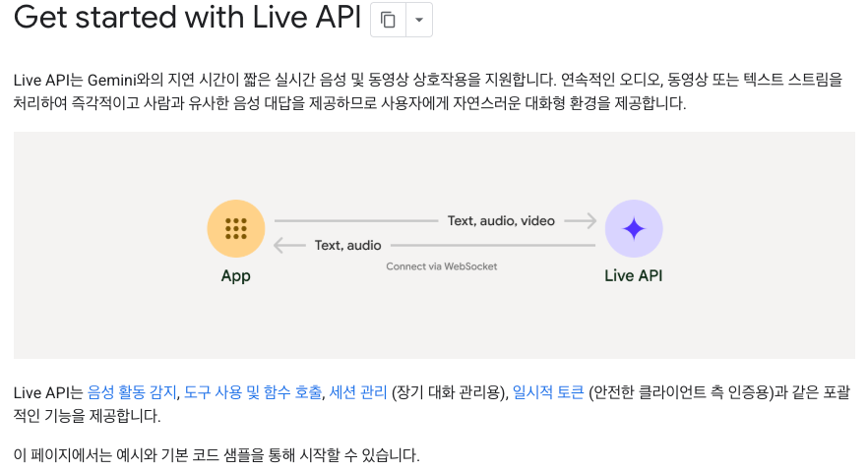
Task: Click the 'Text, audio, video' diagram label
Action: [x=501, y=220]
